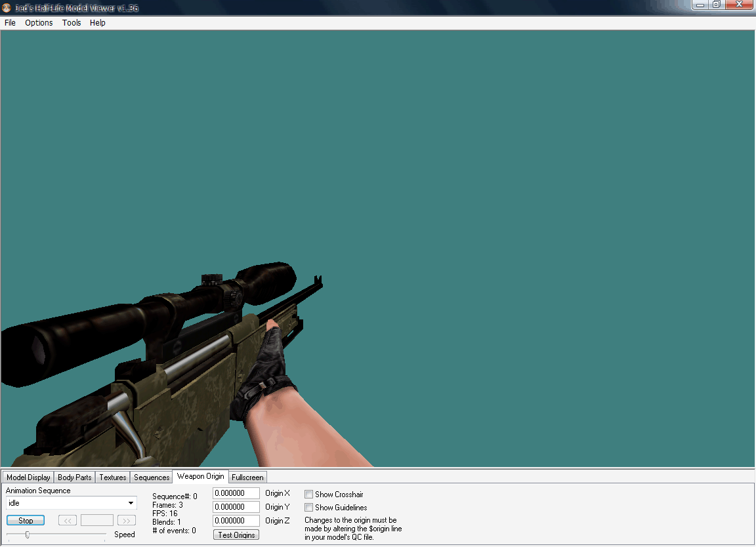Switch to the Sequences tab
Screen dimensions: 756x547
[152, 477]
